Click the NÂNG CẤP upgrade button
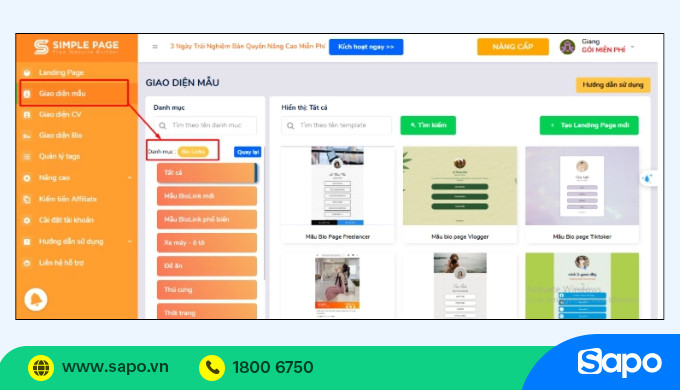This screenshot has height=390, width=680. [x=513, y=47]
